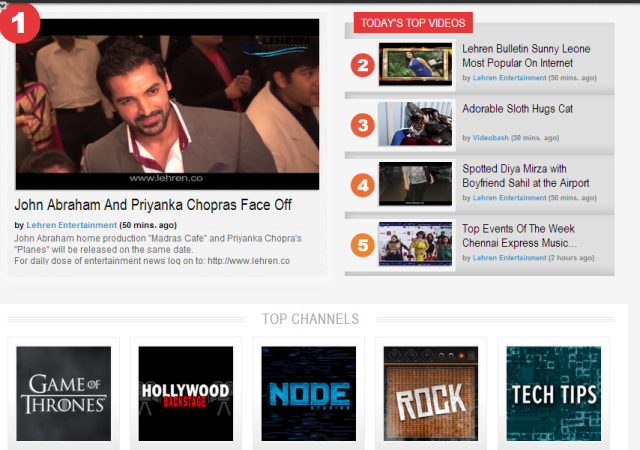Visit the Videobash uploader link

[x=491, y=138]
